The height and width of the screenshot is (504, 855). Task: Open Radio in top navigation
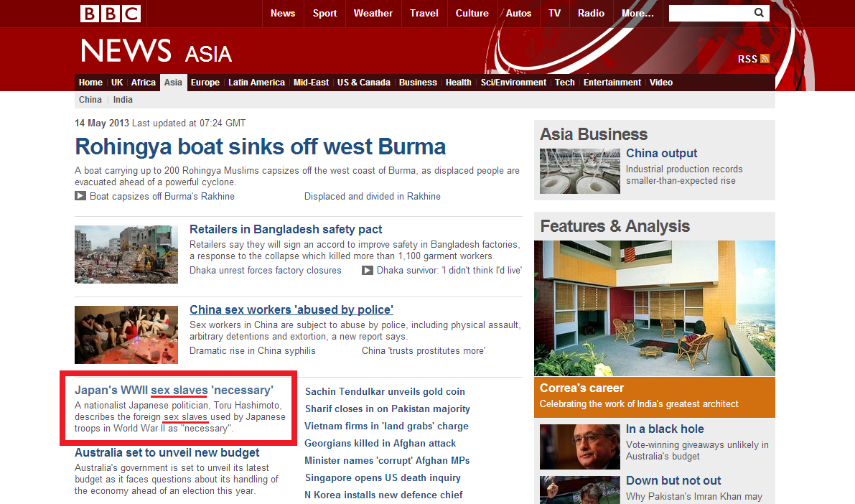click(591, 13)
